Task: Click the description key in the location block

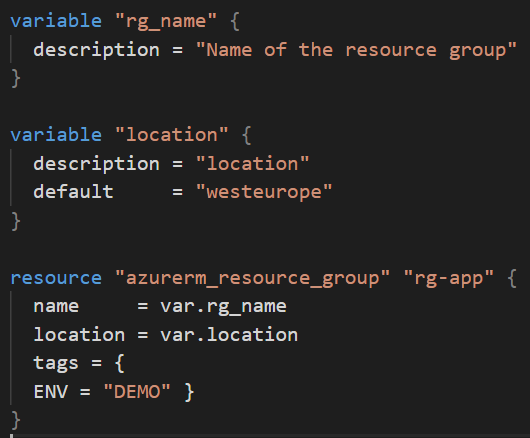Action: [x=96, y=164]
